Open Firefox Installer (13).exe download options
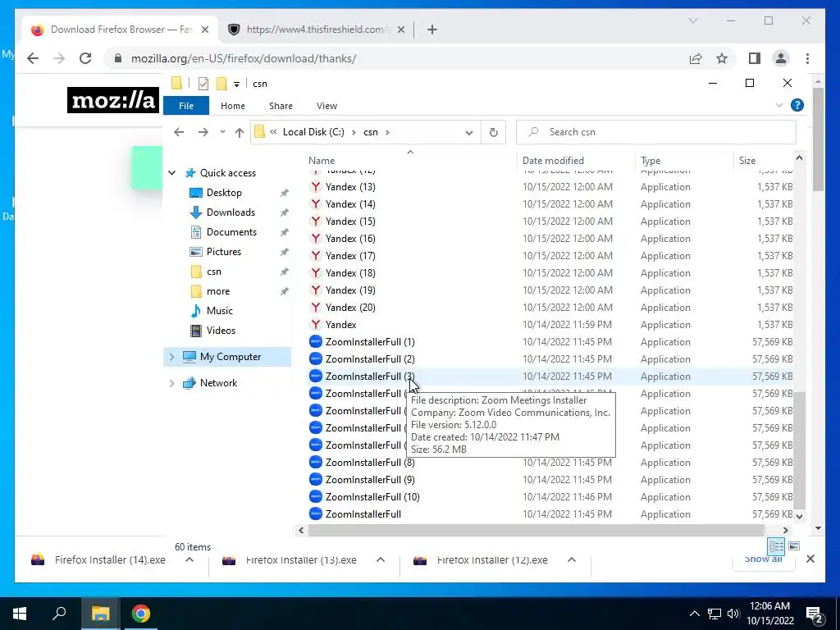 pyautogui.click(x=381, y=559)
